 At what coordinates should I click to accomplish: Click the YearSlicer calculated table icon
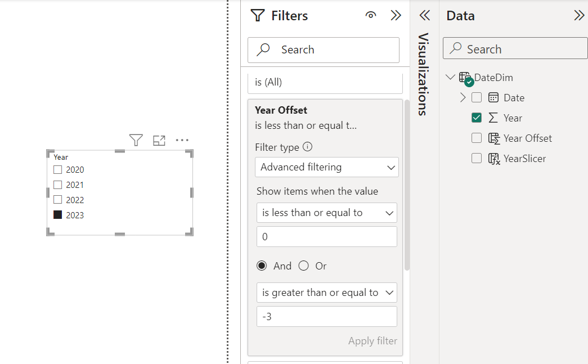(x=494, y=159)
